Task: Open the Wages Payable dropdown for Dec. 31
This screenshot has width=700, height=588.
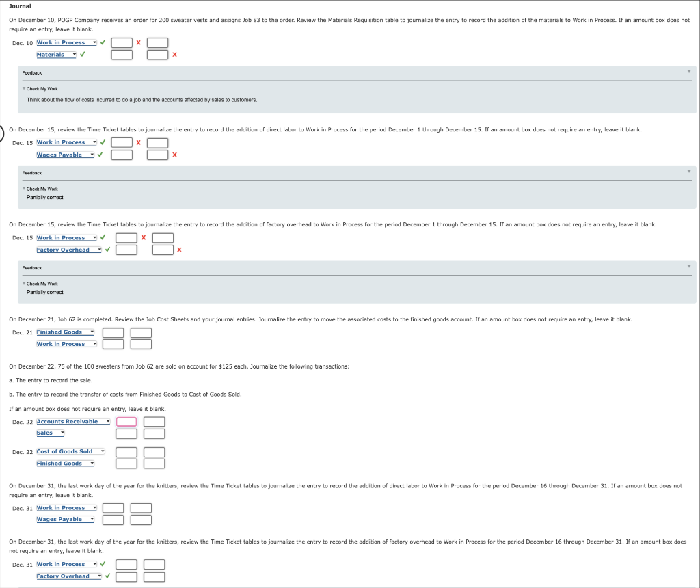Action: [92, 519]
